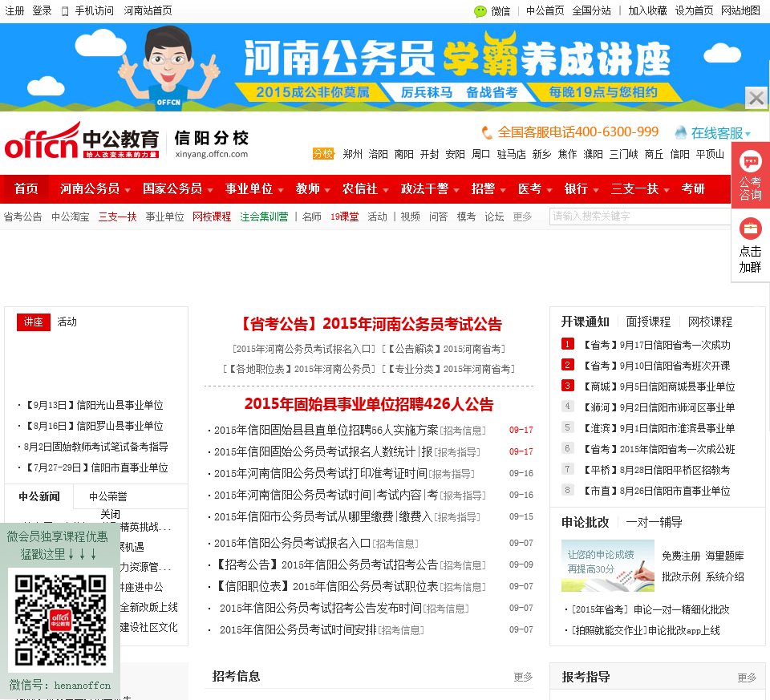Open 海量题库 link
This screenshot has width=770, height=700.
725,556
